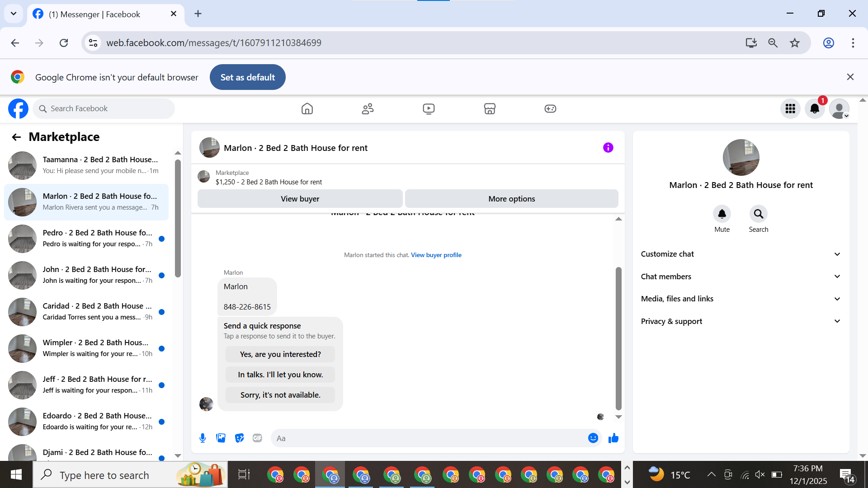Open the apps grid menu
Image resolution: width=868 pixels, height=488 pixels.
790,108
